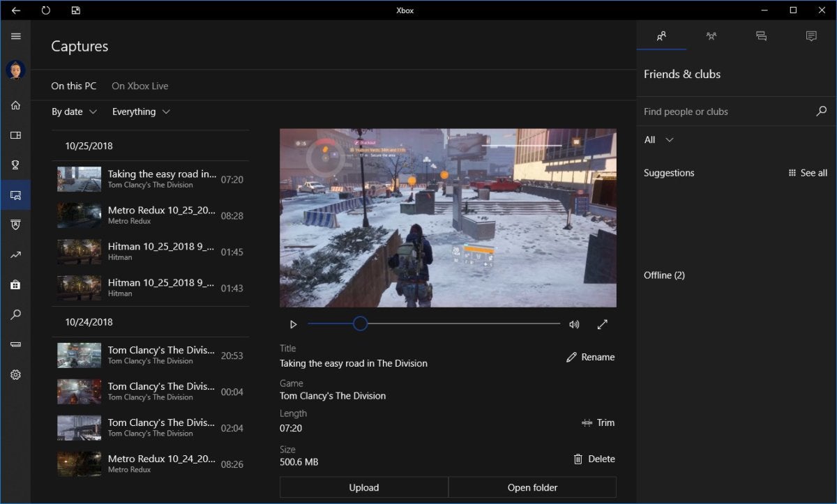Open Clubs shield icon in sidebar
The image size is (837, 504).
coord(15,224)
